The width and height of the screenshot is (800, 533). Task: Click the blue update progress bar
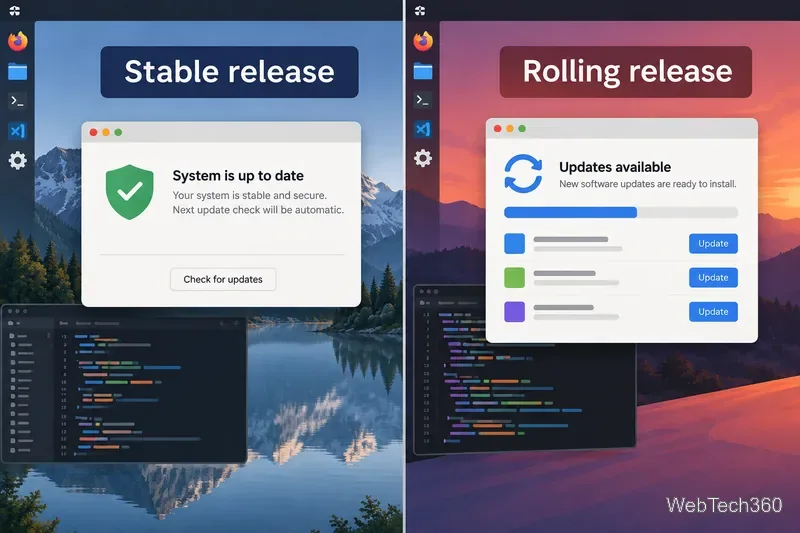[x=621, y=212]
